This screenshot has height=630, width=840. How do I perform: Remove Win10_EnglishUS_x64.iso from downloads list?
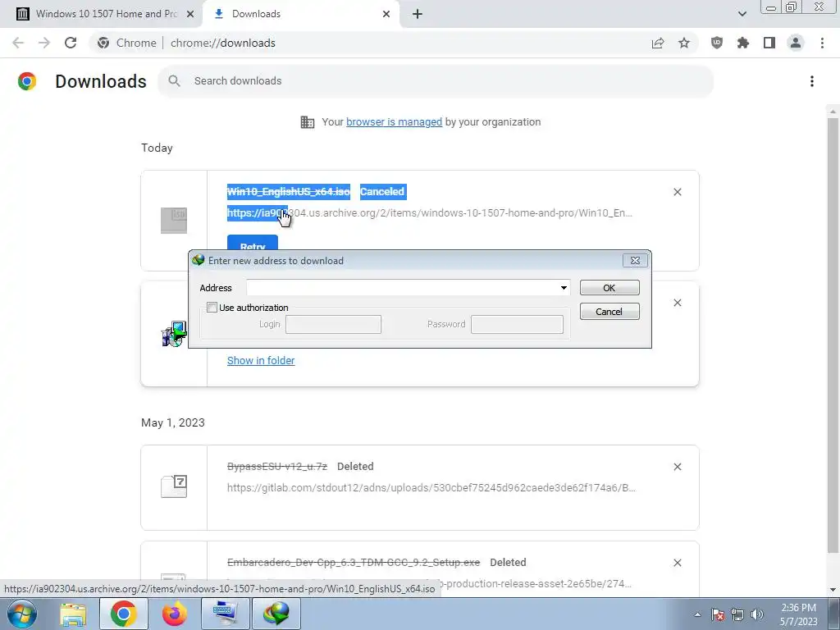677,192
